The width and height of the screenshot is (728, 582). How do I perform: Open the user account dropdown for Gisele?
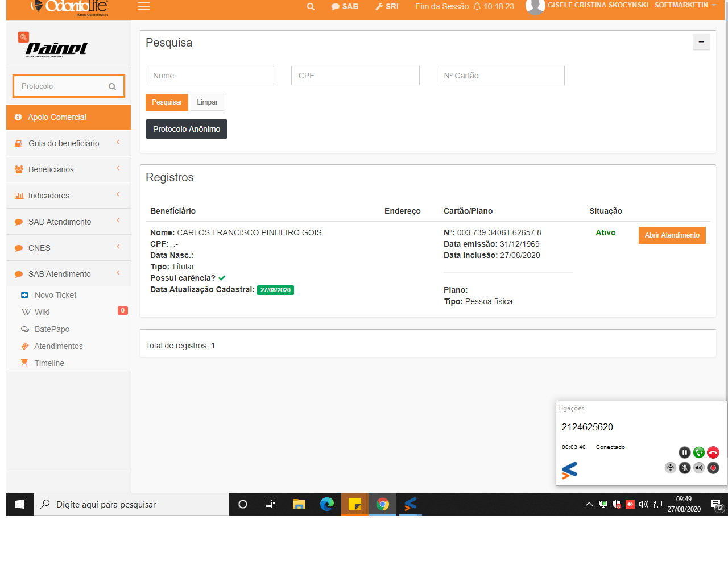[x=626, y=6]
